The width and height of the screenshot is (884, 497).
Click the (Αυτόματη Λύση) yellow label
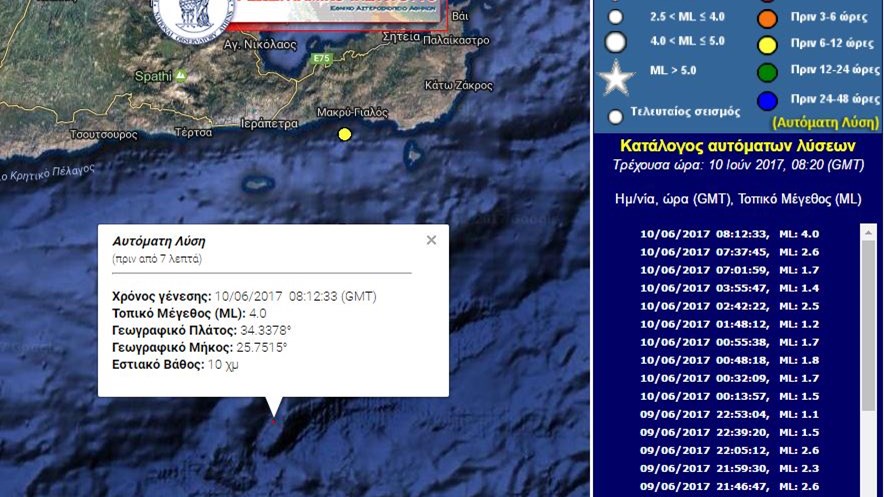click(825, 122)
